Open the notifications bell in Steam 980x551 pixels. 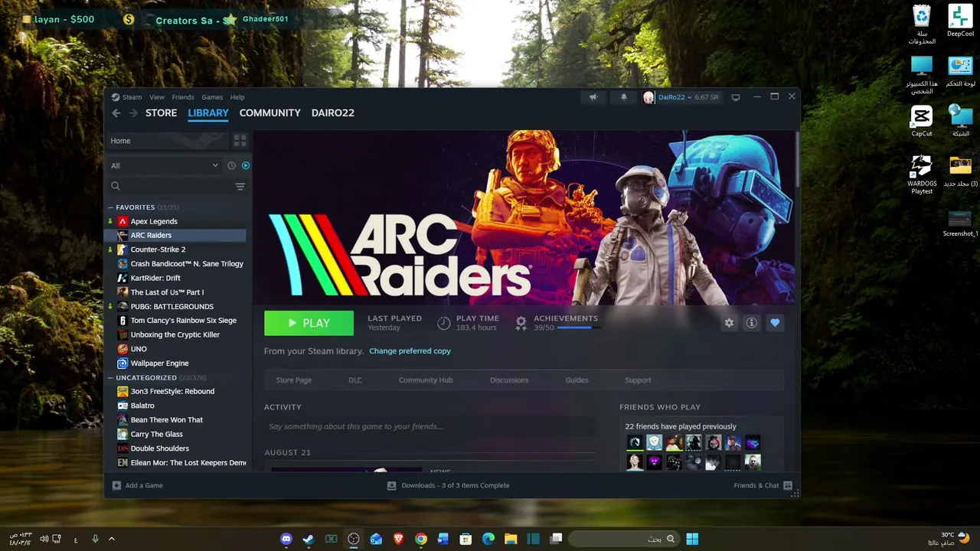point(623,97)
